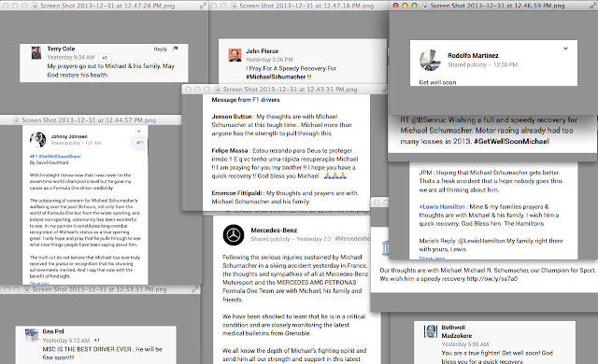
Task: Click 'Shared publicly - 12:03 PM' under Rodolfo Martinez
Action: point(482,64)
